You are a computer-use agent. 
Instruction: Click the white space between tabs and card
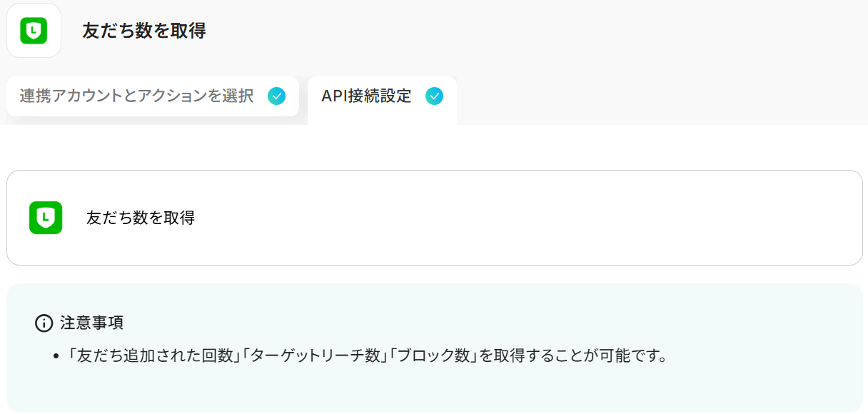pos(434,147)
